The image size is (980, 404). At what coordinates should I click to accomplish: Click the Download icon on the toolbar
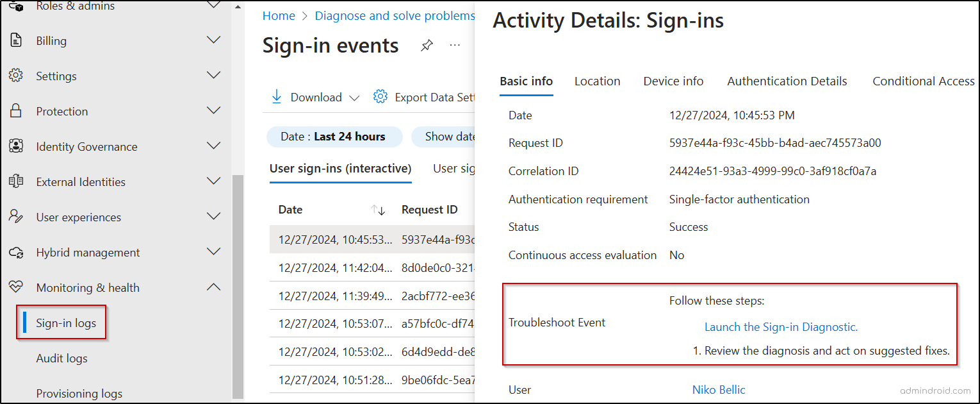tap(276, 96)
